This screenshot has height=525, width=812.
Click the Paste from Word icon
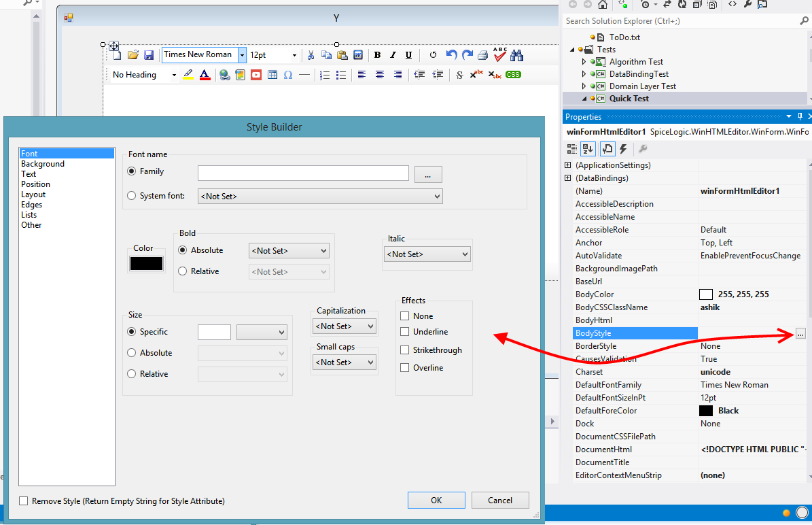click(x=358, y=55)
